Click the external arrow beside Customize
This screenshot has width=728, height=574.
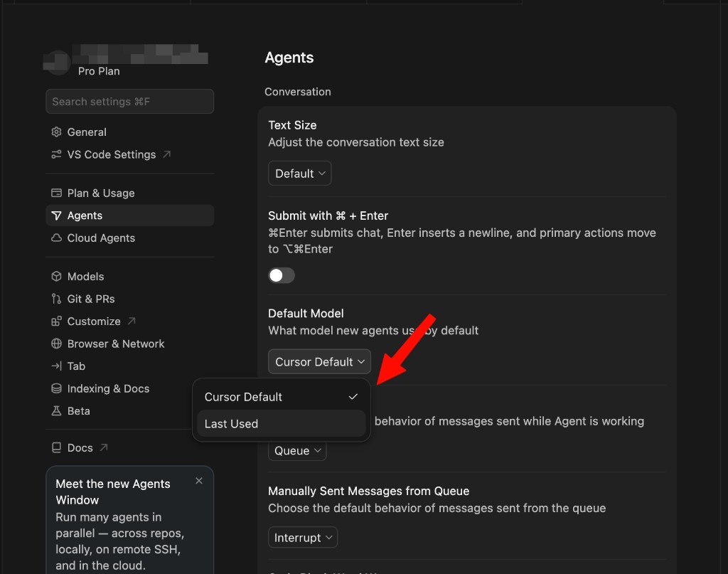click(132, 321)
